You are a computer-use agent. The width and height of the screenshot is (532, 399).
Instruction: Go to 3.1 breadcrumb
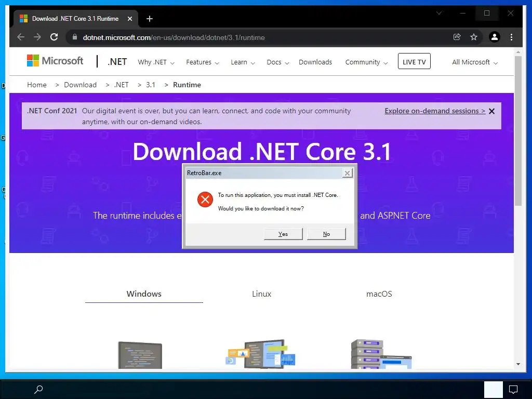click(151, 85)
